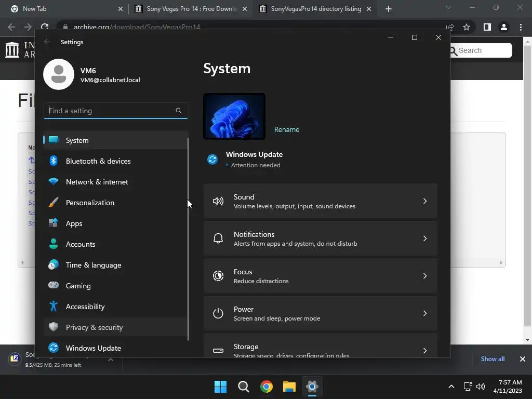This screenshot has height=399, width=532.
Task: Expand Notifications settings chevron
Action: click(425, 238)
